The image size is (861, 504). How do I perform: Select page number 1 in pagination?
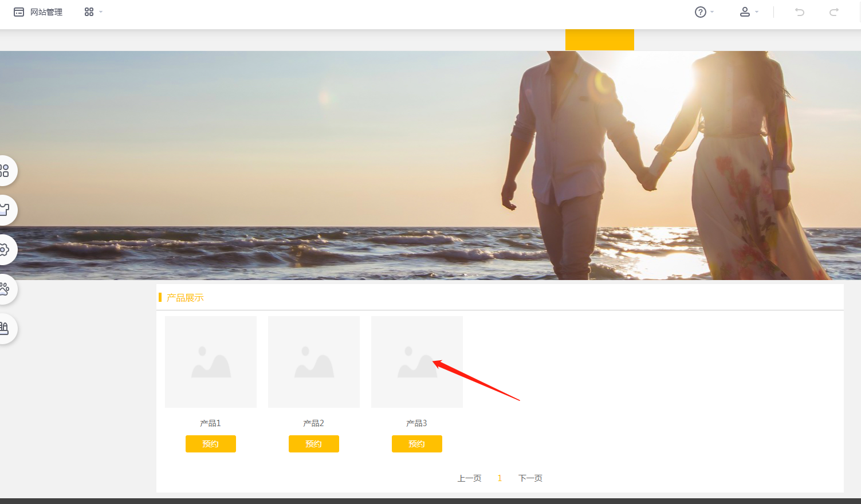[x=500, y=478]
